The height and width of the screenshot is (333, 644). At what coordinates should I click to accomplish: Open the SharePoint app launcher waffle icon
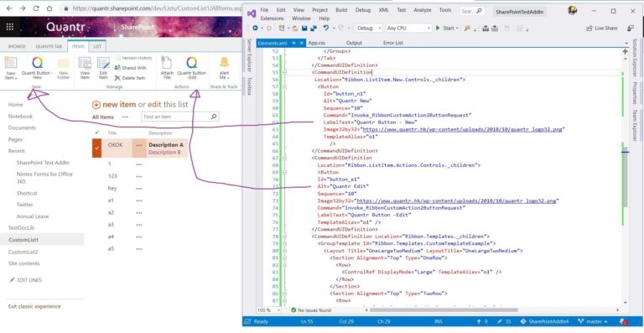click(9, 27)
